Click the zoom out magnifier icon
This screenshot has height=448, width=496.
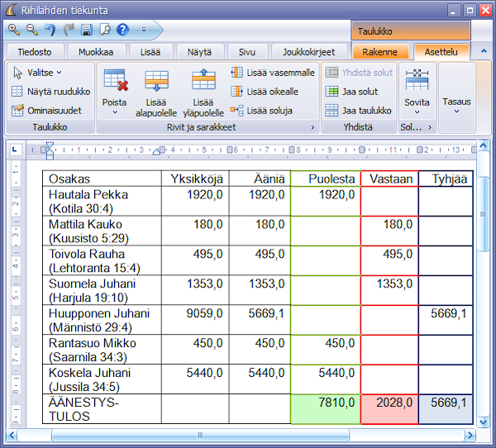tap(32, 30)
